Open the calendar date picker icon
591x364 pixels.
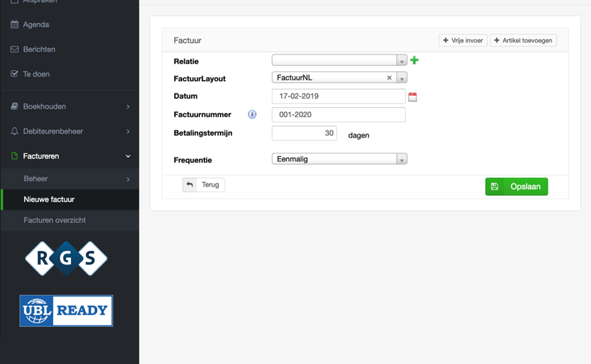tap(412, 97)
